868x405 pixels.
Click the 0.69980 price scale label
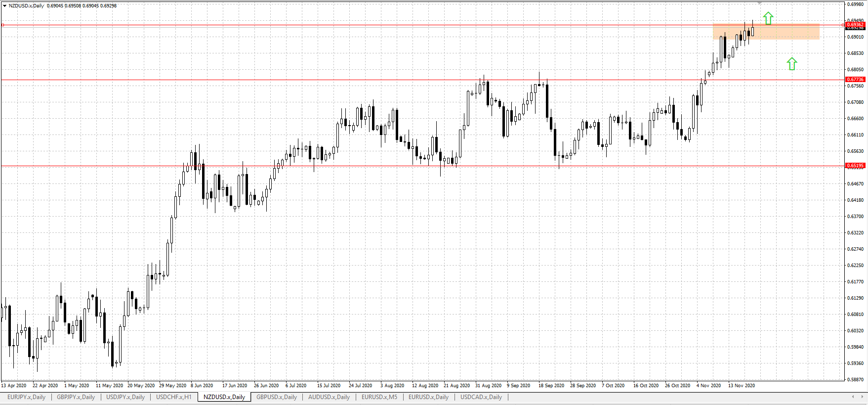[x=855, y=4]
